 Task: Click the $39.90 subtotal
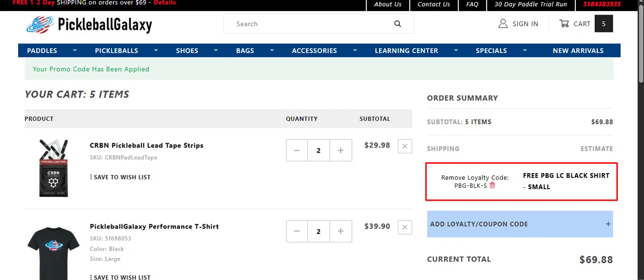click(x=377, y=226)
